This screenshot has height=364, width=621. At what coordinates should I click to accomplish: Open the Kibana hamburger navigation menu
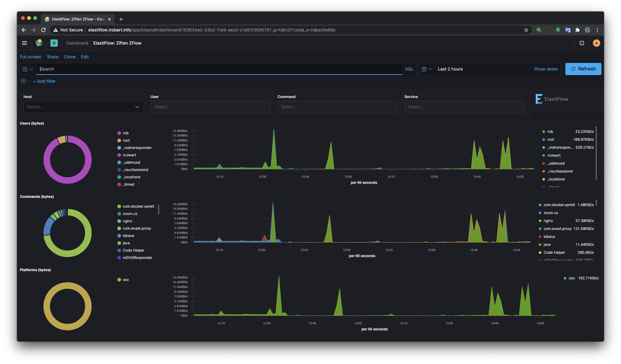(x=24, y=43)
